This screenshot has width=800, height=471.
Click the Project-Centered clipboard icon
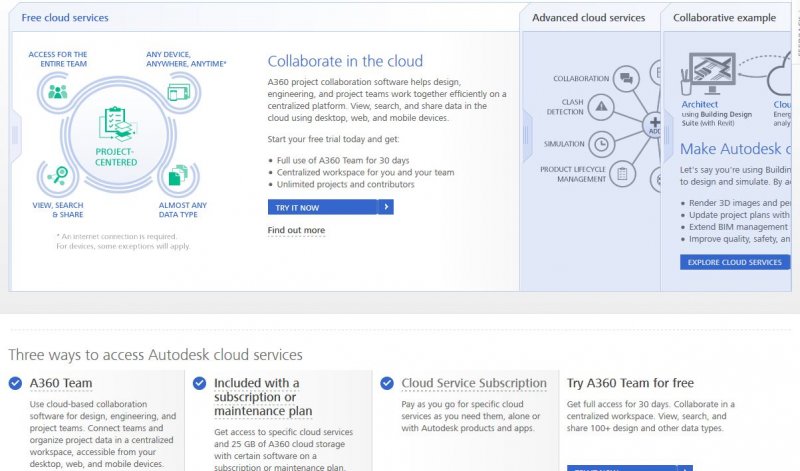[x=117, y=124]
